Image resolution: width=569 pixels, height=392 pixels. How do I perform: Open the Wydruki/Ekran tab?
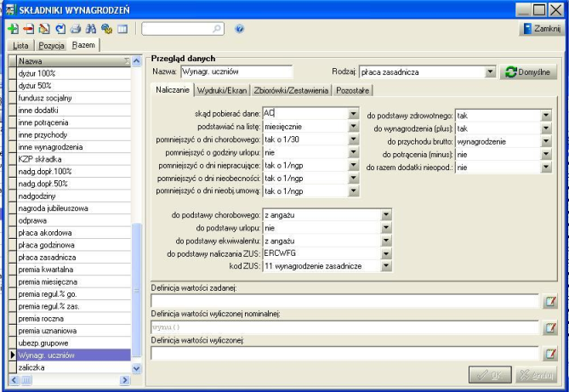point(222,90)
